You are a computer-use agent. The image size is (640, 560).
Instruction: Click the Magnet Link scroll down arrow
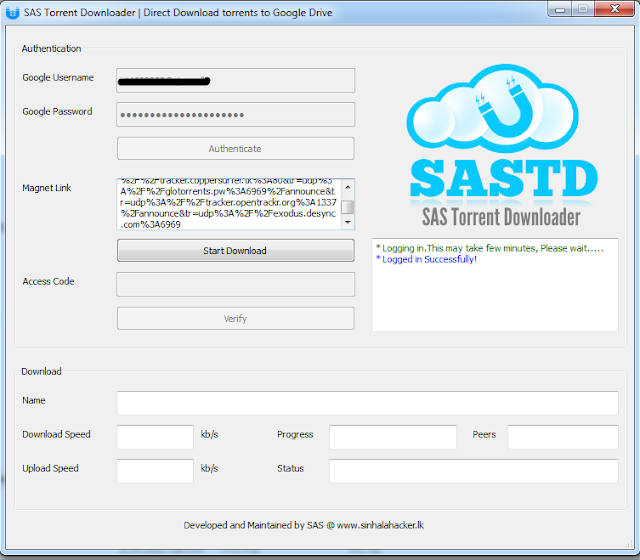[347, 224]
